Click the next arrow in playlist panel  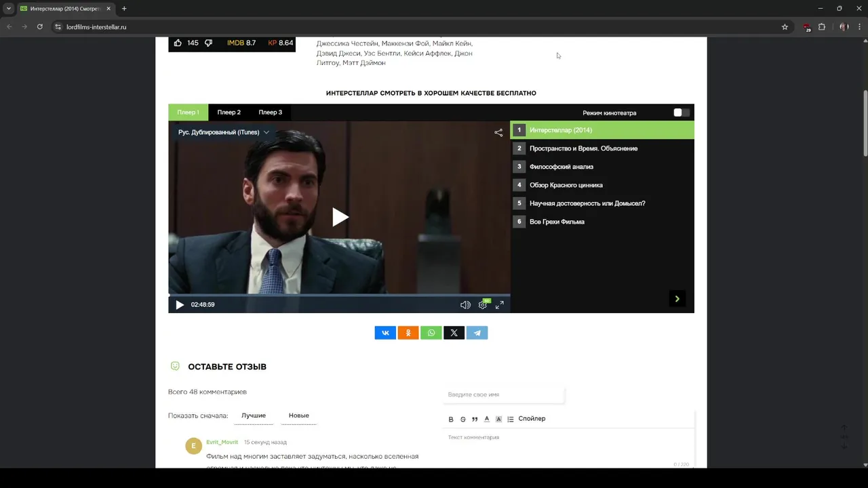[677, 299]
